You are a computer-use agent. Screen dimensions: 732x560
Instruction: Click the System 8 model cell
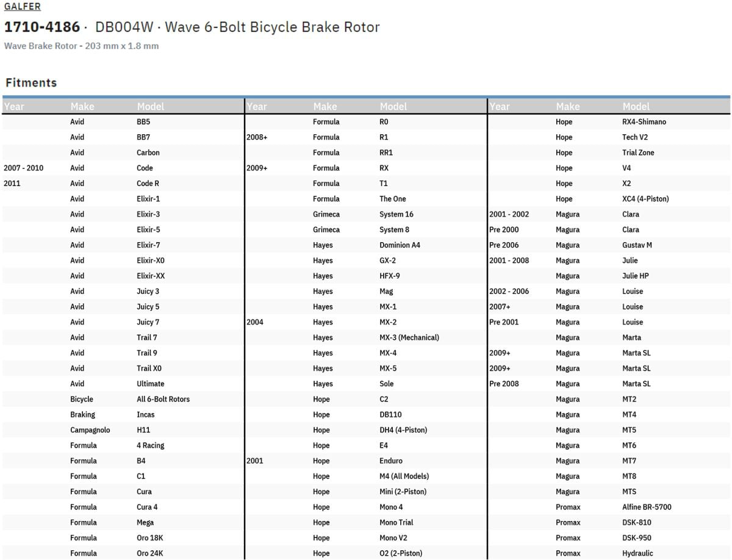pos(394,230)
